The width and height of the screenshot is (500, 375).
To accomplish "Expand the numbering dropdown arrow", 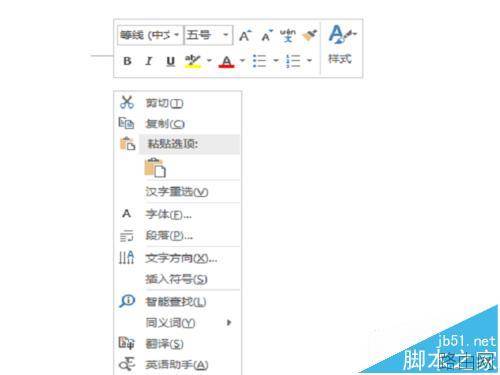I will pyautogui.click(x=309, y=61).
